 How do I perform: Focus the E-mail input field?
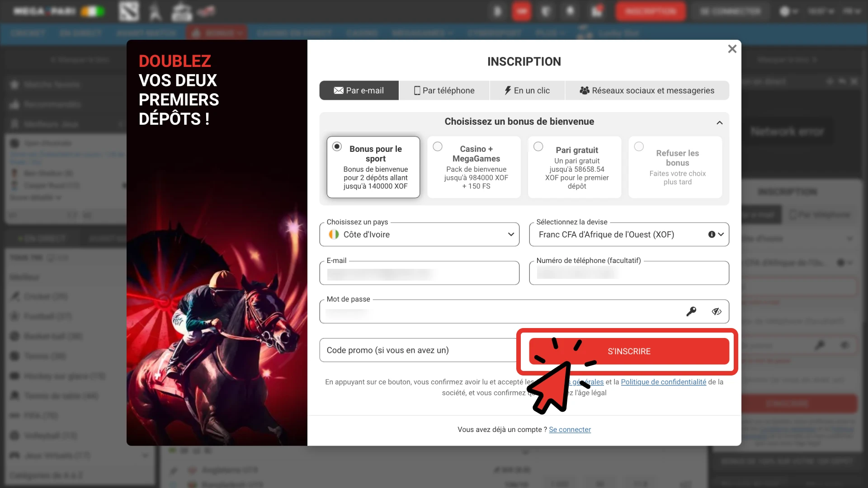click(420, 273)
